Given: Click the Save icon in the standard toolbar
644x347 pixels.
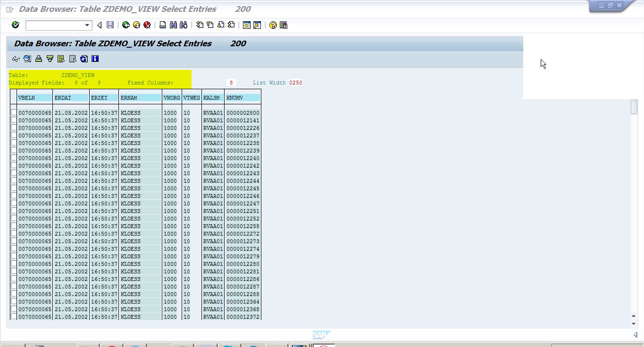Looking at the screenshot, I should [x=110, y=25].
